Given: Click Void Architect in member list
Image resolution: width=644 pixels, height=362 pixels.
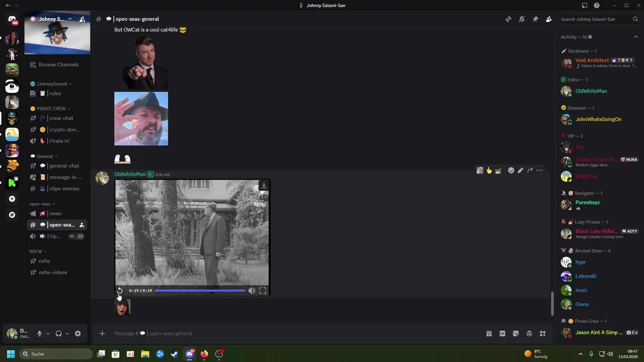Looking at the screenshot, I should tap(599, 63).
